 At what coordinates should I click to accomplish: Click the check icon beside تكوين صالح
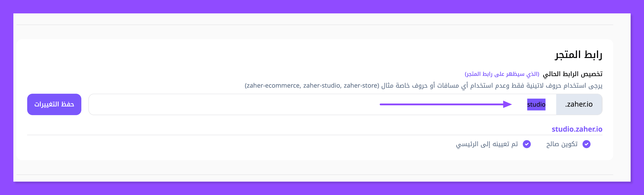pos(586,144)
